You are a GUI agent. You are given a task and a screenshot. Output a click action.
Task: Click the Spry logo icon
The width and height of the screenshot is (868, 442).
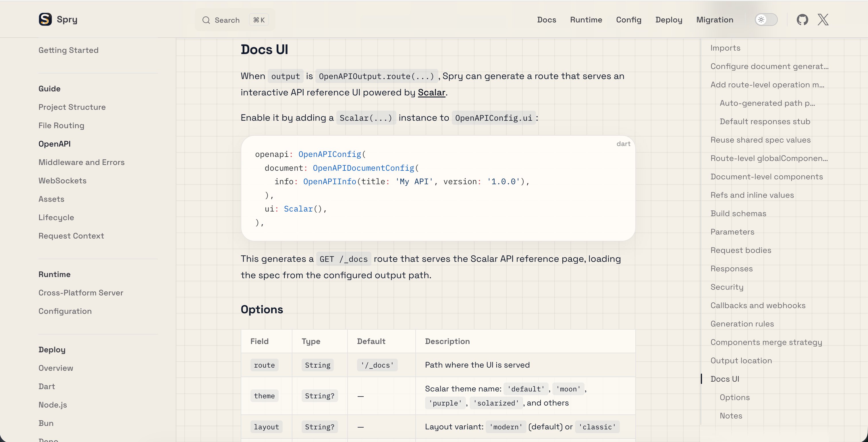click(45, 19)
